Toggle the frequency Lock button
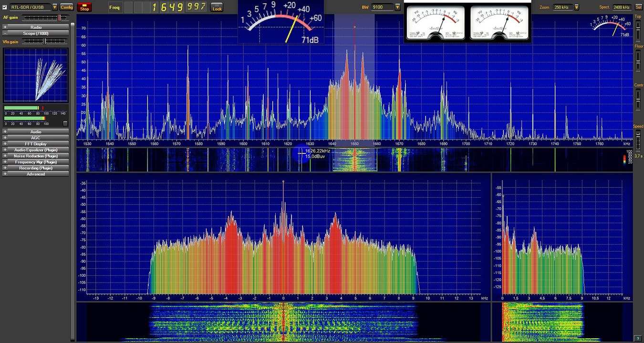 [x=217, y=7]
